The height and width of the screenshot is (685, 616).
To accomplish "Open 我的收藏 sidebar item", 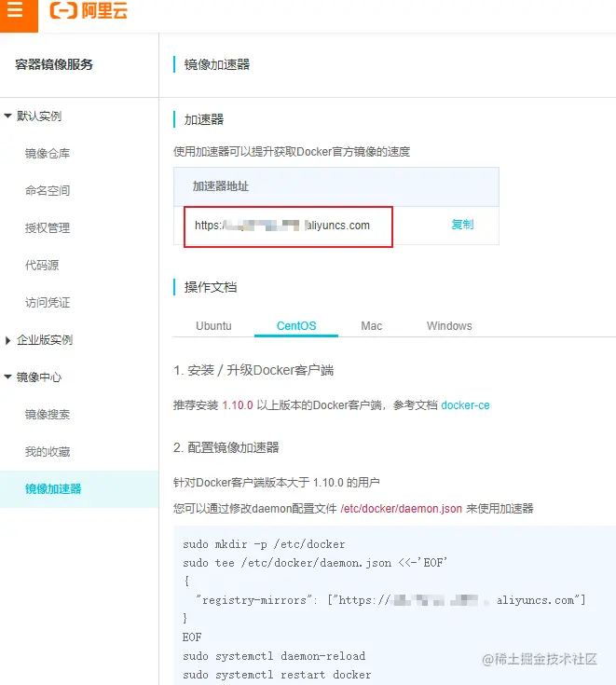I will pyautogui.click(x=48, y=451).
